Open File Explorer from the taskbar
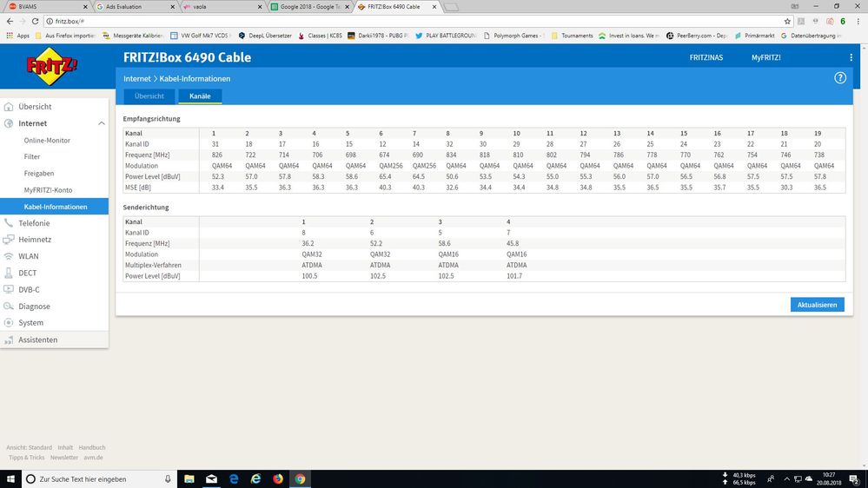 tap(189, 479)
